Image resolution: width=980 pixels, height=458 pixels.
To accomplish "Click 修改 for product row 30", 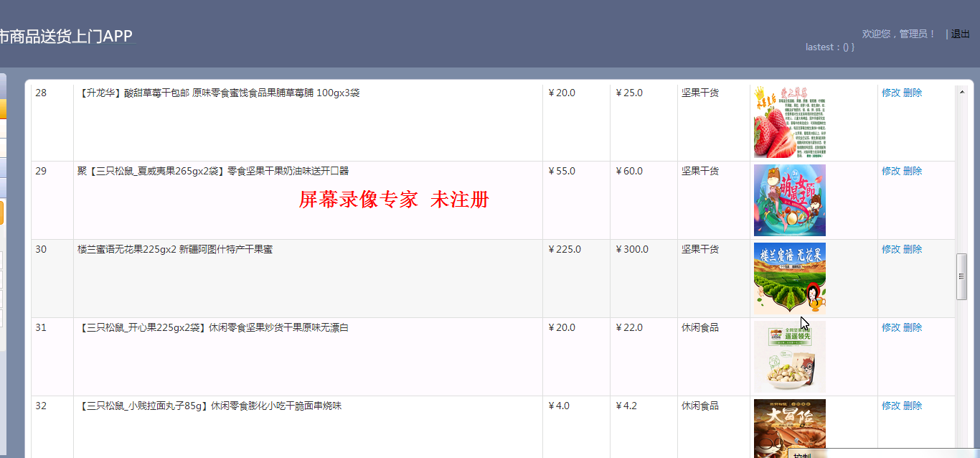I will tap(891, 249).
